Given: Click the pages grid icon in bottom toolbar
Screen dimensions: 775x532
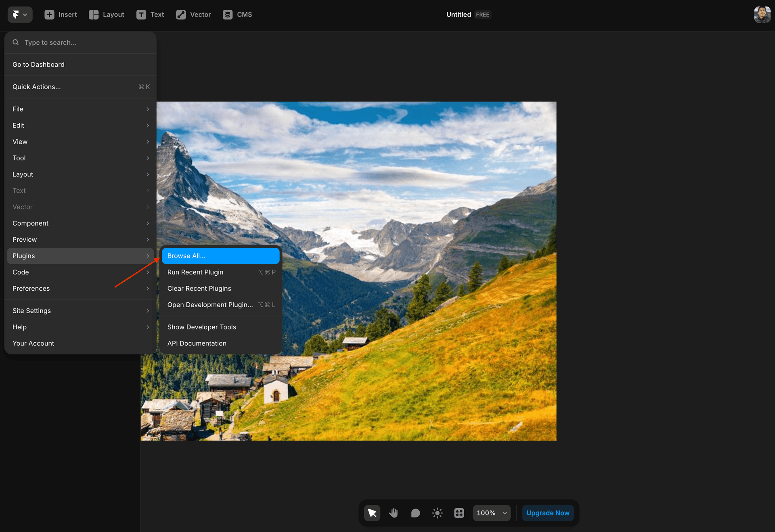Looking at the screenshot, I should pyautogui.click(x=459, y=513).
